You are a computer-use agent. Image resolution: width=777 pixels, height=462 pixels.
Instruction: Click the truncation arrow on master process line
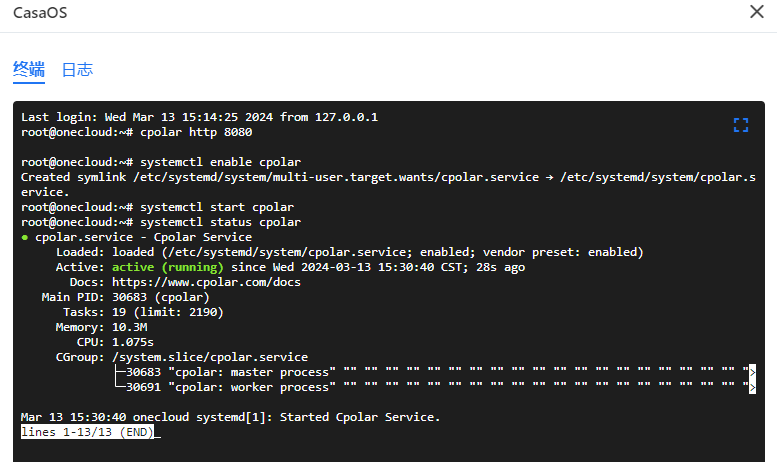coord(751,372)
